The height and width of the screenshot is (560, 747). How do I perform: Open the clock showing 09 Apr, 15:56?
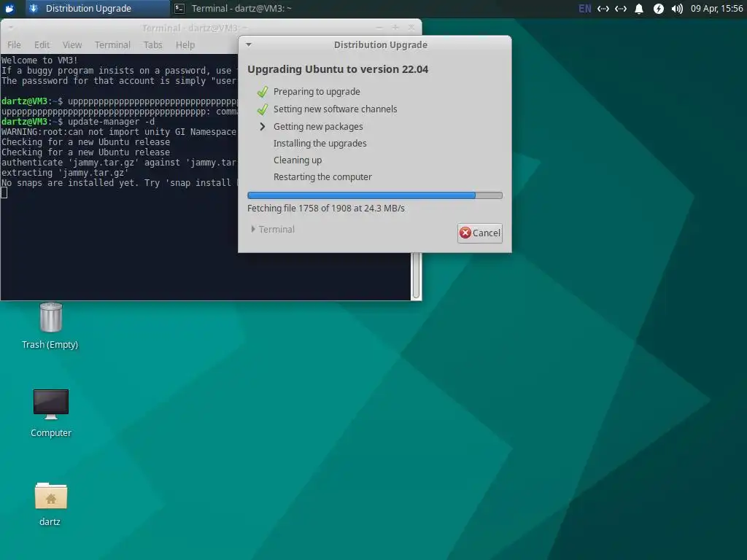(x=716, y=9)
